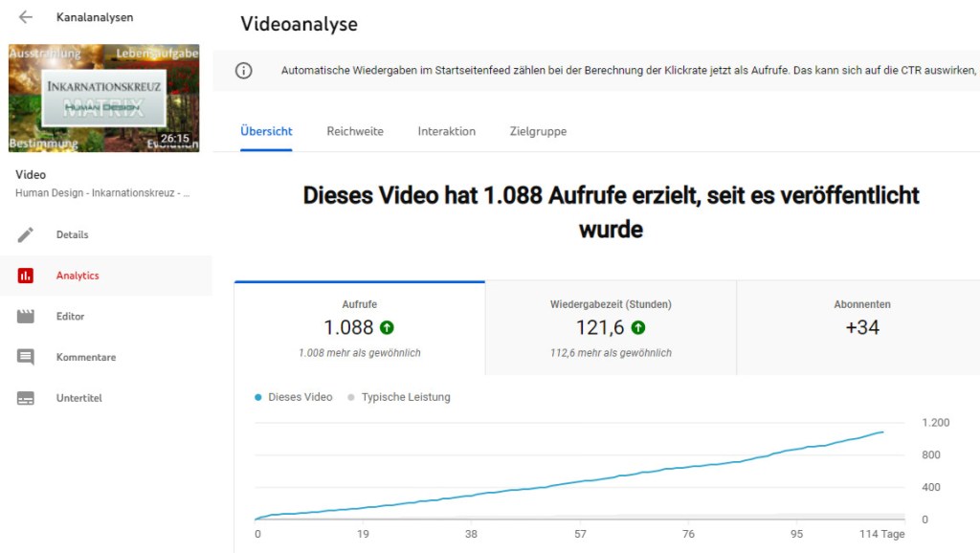Select the Aufrufe metric card

[x=359, y=328]
